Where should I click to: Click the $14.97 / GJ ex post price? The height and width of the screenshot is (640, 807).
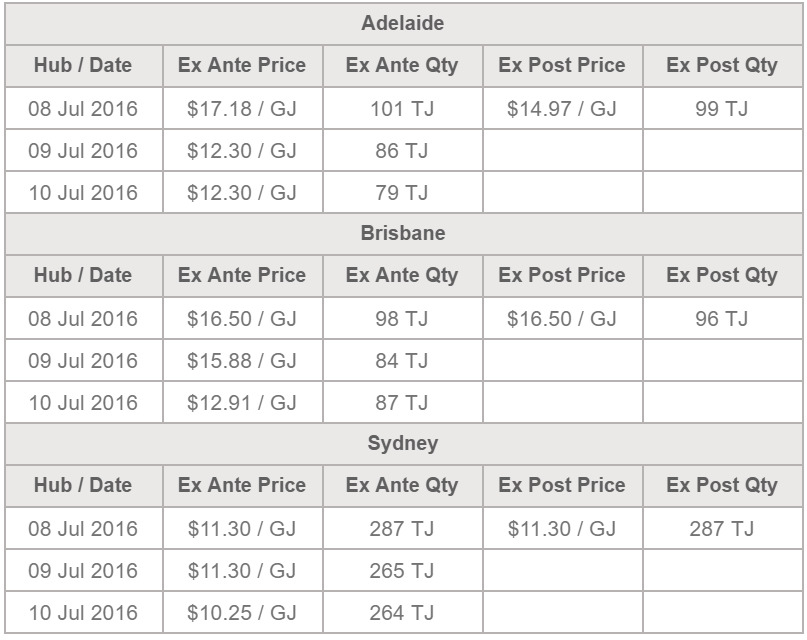[x=562, y=109]
